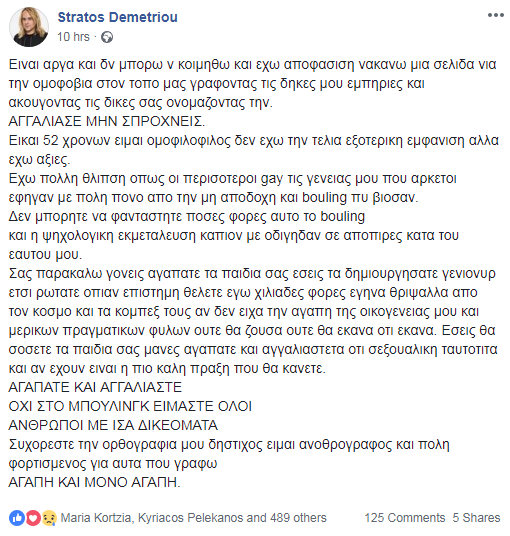Click the public globe privacy icon

107,37
